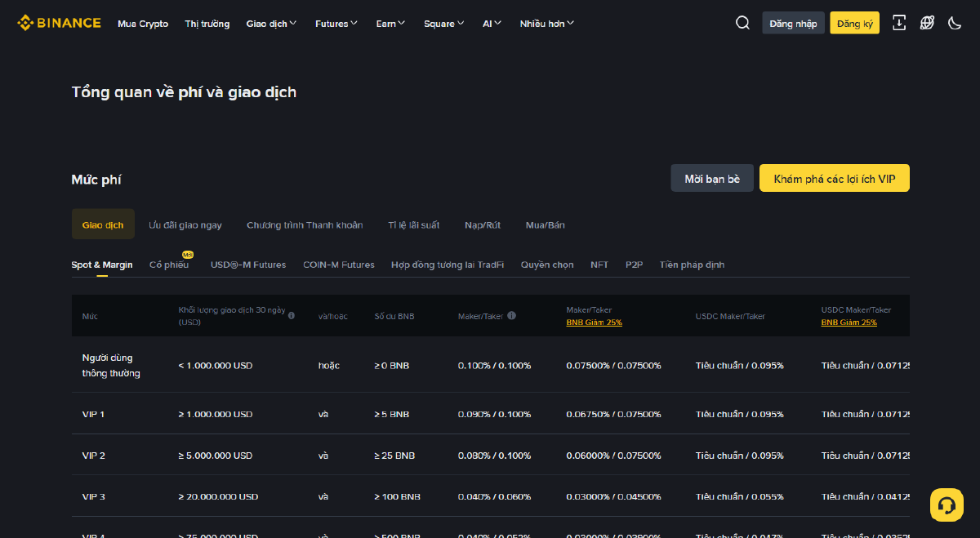Click the Đăng nhập button

793,23
